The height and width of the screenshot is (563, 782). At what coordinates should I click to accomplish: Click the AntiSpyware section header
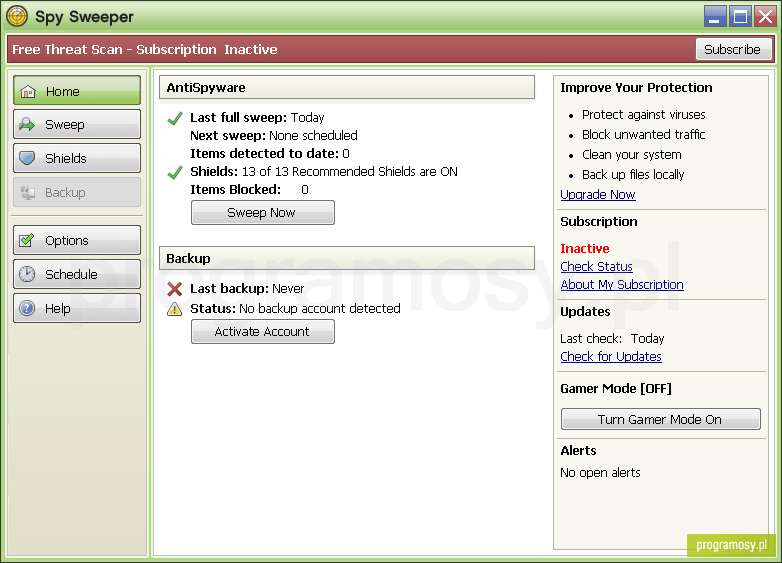[347, 87]
